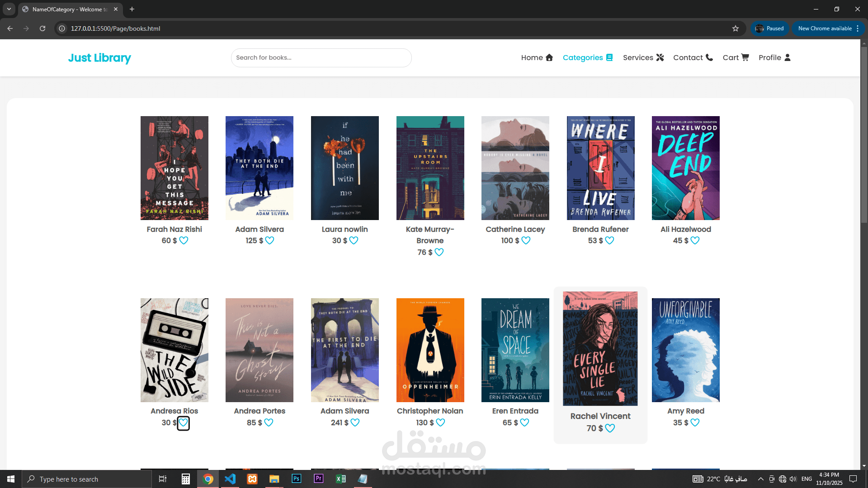
Task: Open Home navigation link
Action: pos(537,57)
